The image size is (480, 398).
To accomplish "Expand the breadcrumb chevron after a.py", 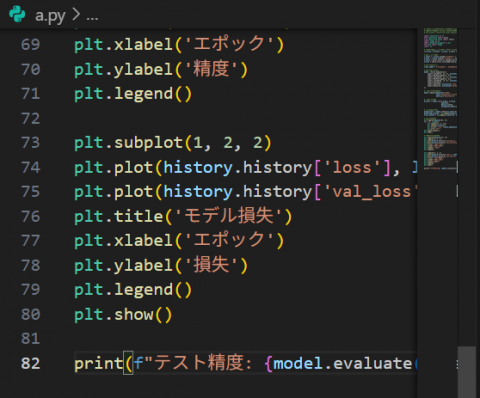I will 76,14.
